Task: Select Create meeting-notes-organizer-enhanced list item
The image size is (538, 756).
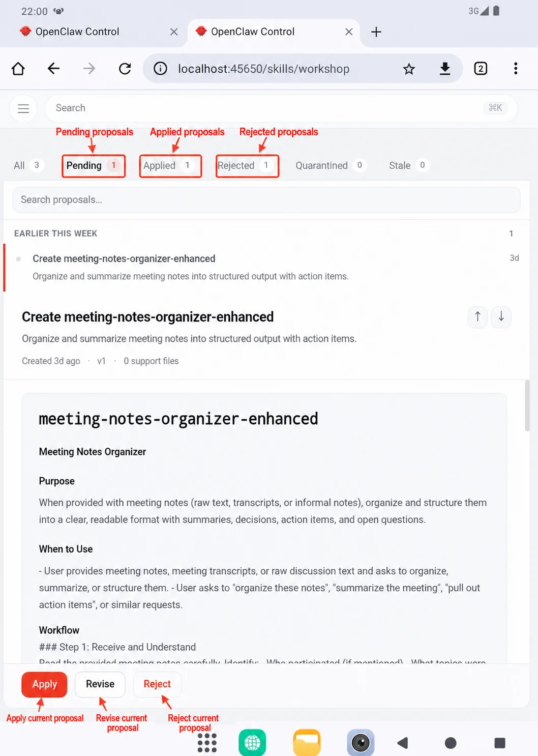Action: pos(266,268)
